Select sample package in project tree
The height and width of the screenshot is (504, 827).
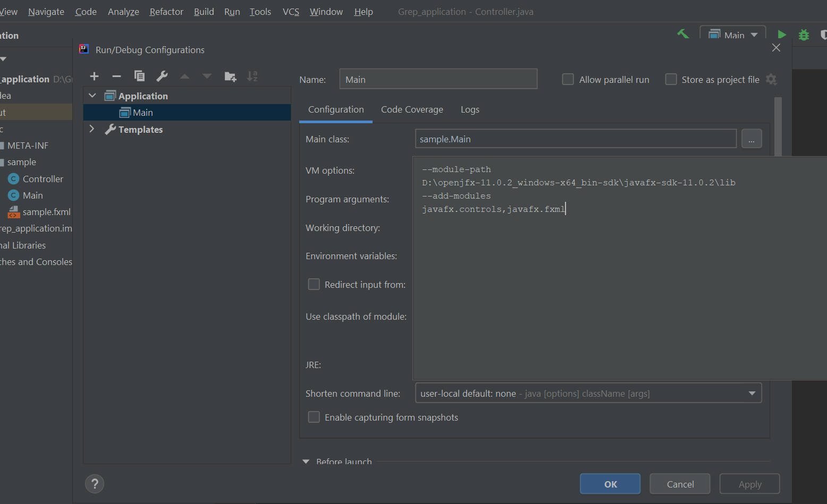(x=21, y=162)
